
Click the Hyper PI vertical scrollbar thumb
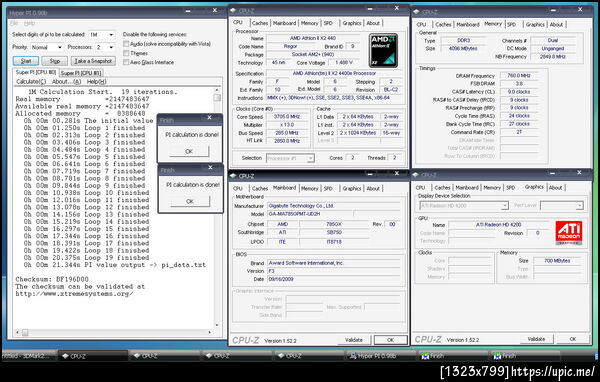coord(217,98)
